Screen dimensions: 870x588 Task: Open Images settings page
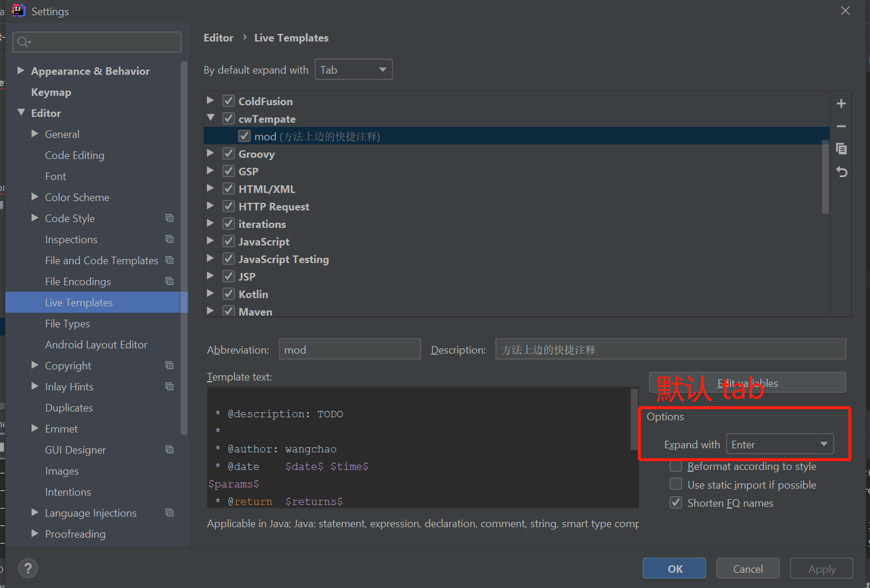[62, 471]
